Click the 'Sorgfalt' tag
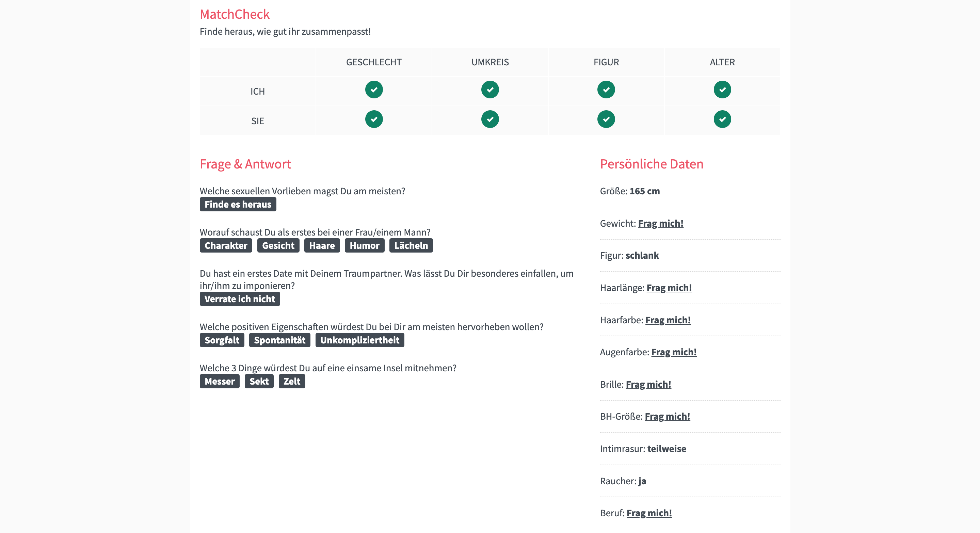 pyautogui.click(x=222, y=340)
